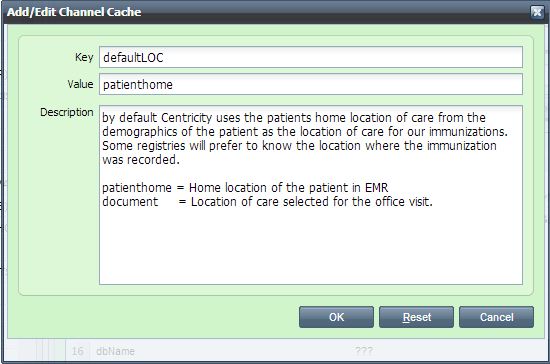
Task: Click the word immunizations in the description
Action: (x=468, y=132)
